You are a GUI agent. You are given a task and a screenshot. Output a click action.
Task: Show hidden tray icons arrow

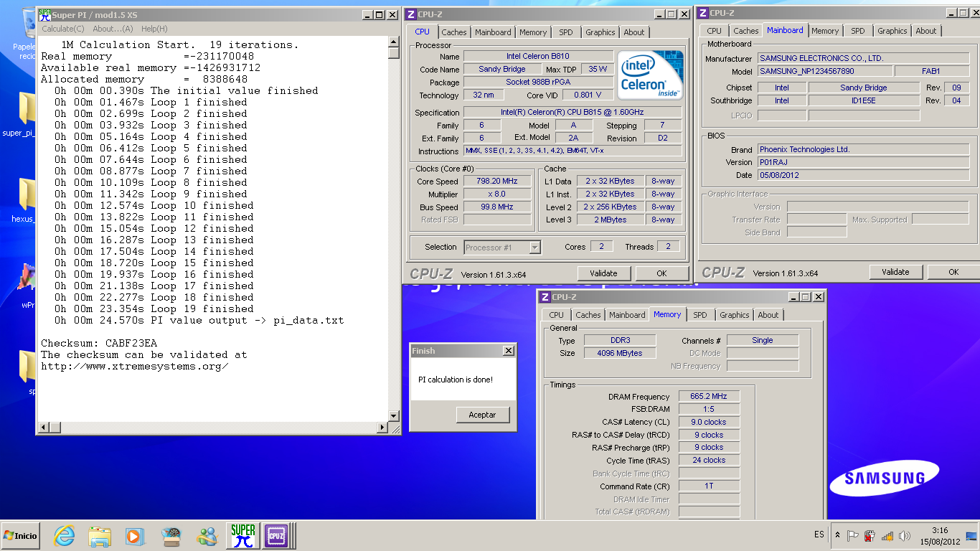click(x=837, y=535)
